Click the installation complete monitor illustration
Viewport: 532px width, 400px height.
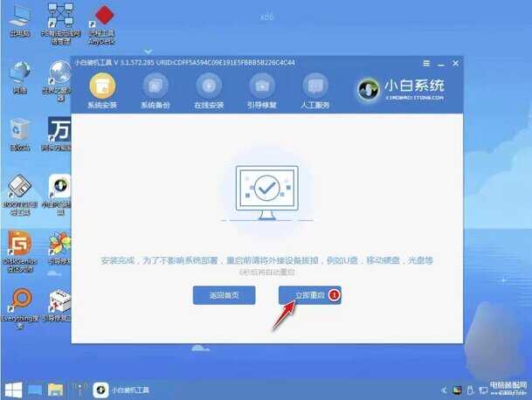[267, 193]
